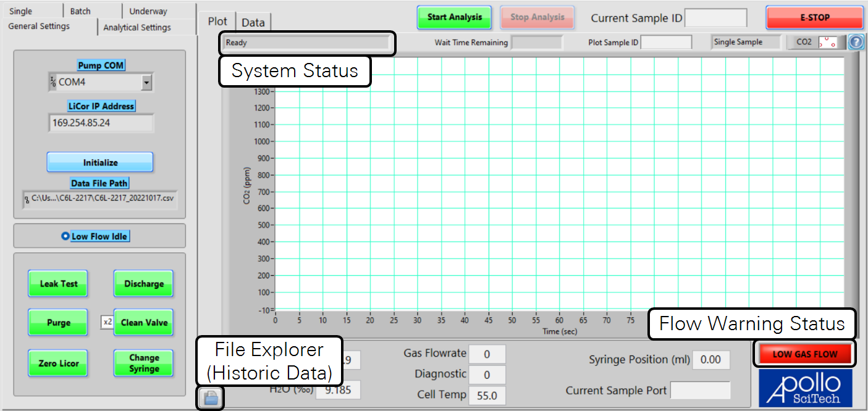This screenshot has height=411, width=868.
Task: Open the file explorer folder icon
Action: tap(211, 398)
